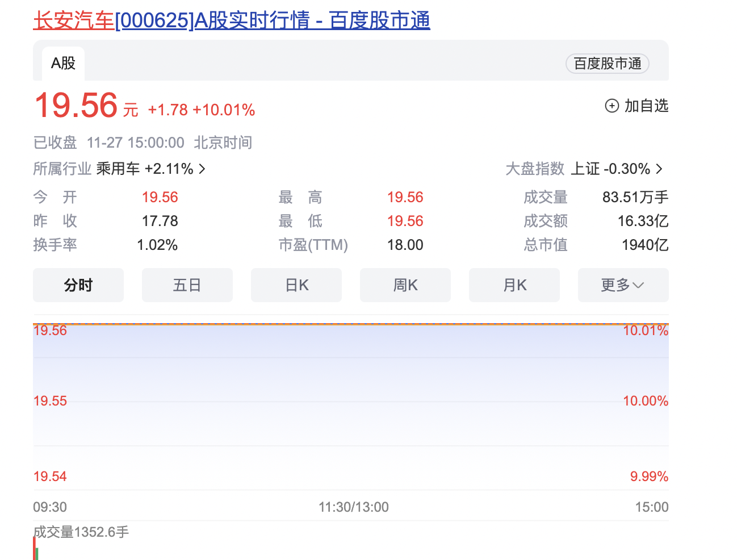
Task: Click the 大盘指数 label
Action: 535,169
